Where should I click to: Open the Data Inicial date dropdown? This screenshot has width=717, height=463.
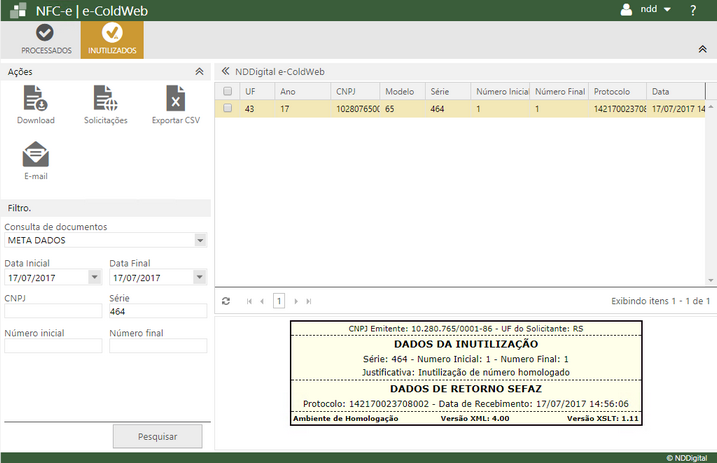point(95,277)
